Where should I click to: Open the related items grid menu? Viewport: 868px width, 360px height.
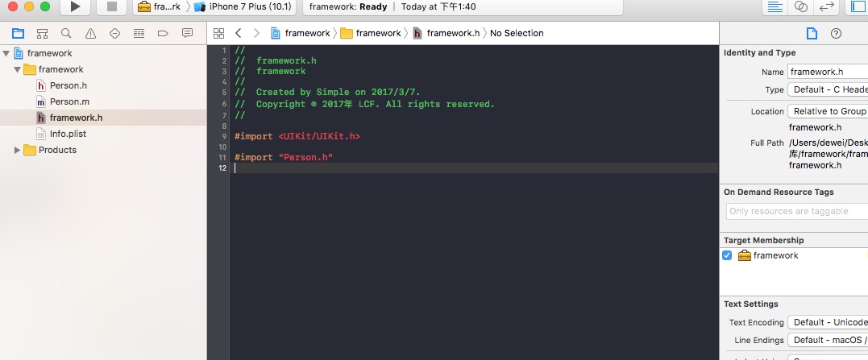click(218, 33)
